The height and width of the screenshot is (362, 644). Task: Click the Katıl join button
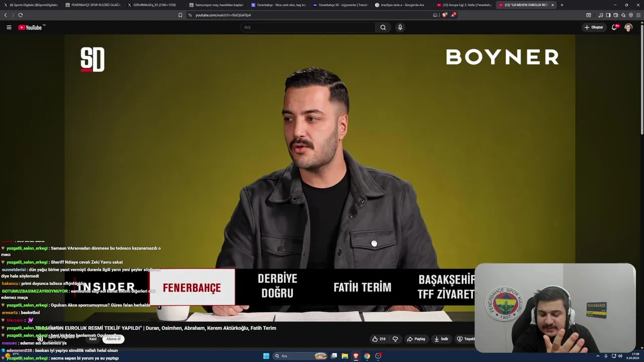pyautogui.click(x=93, y=339)
